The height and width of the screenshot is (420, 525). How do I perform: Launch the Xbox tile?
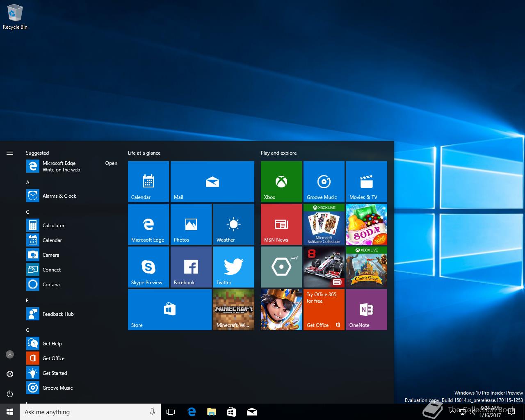click(281, 182)
